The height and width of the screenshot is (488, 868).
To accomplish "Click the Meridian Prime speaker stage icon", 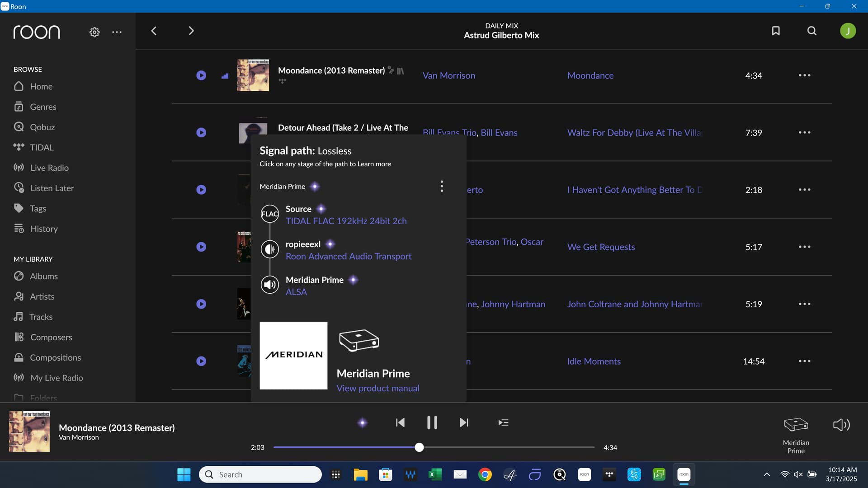I will point(270,285).
